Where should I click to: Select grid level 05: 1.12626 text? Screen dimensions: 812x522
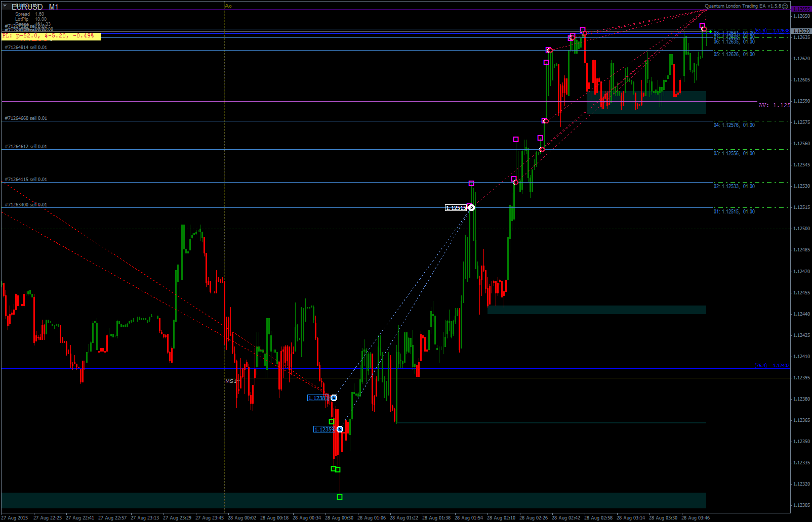(734, 54)
